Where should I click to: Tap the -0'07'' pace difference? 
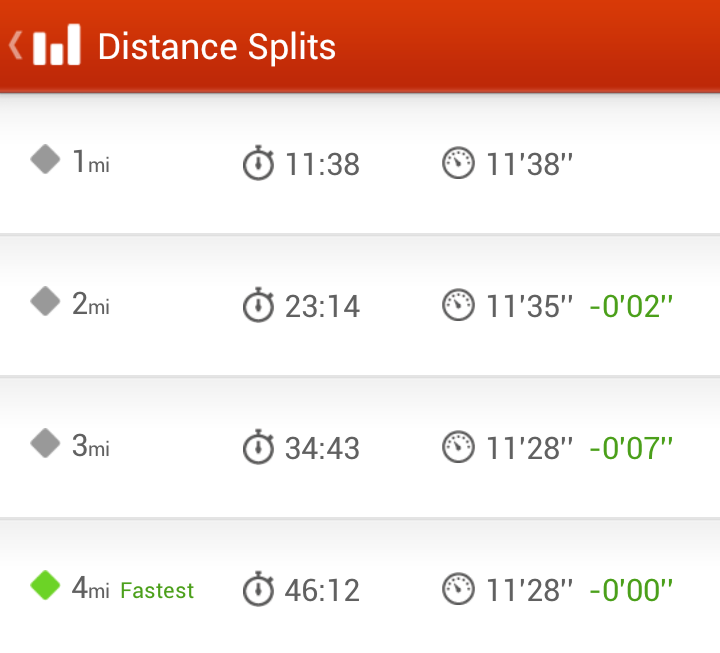[x=631, y=448]
